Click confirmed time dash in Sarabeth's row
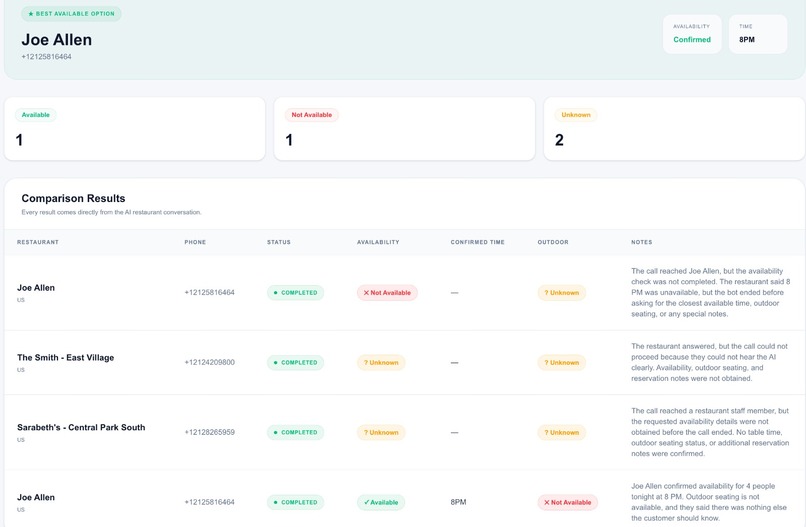Viewport: 806px width, 527px height. coord(454,432)
